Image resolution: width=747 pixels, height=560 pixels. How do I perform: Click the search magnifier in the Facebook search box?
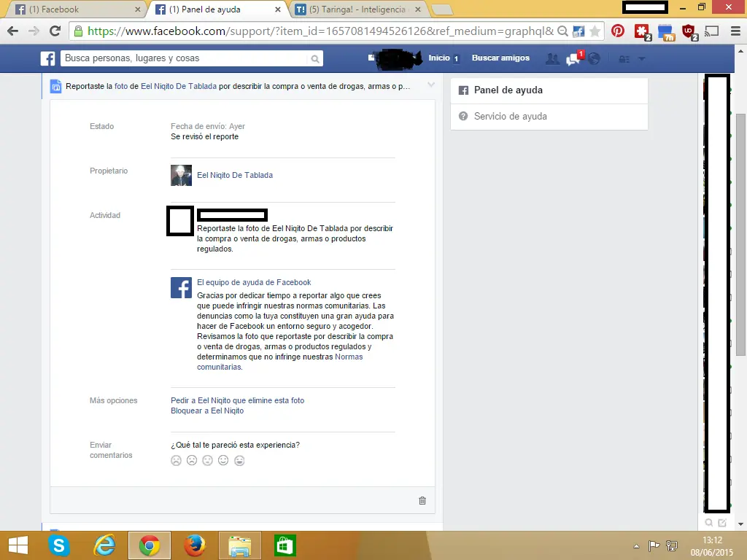click(x=315, y=58)
